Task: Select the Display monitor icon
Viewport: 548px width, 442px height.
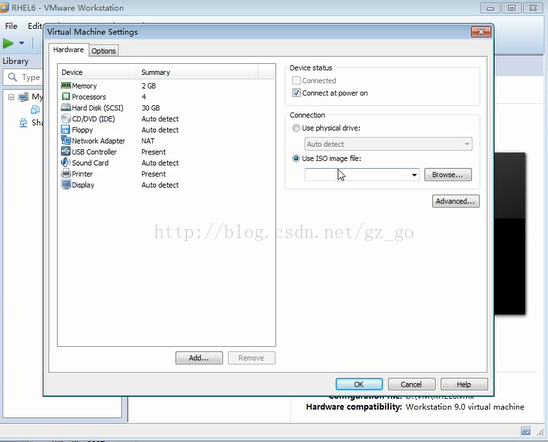Action: 66,185
